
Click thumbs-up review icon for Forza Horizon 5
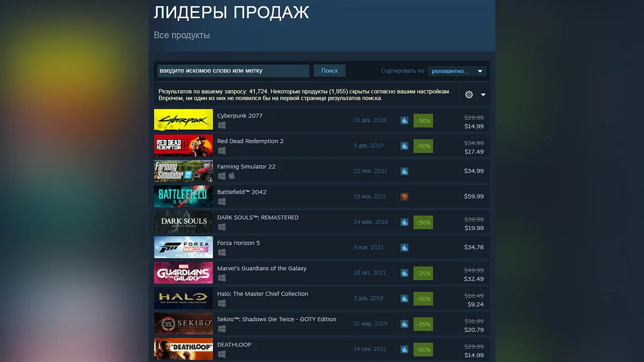pyautogui.click(x=404, y=248)
